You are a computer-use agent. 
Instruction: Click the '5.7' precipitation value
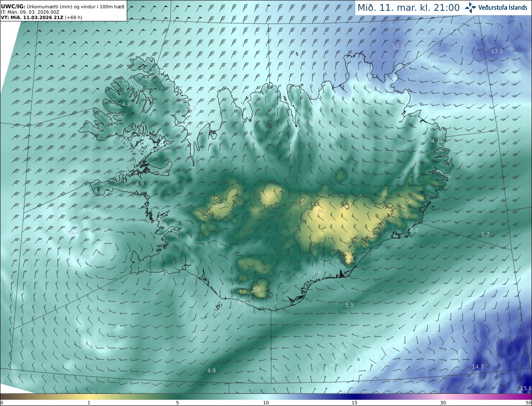[485, 235]
